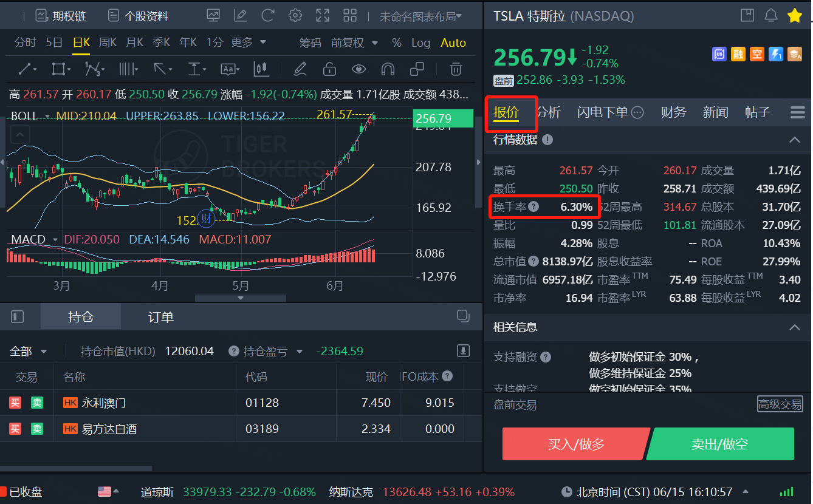Open the chart grid layout icon

pyautogui.click(x=350, y=16)
